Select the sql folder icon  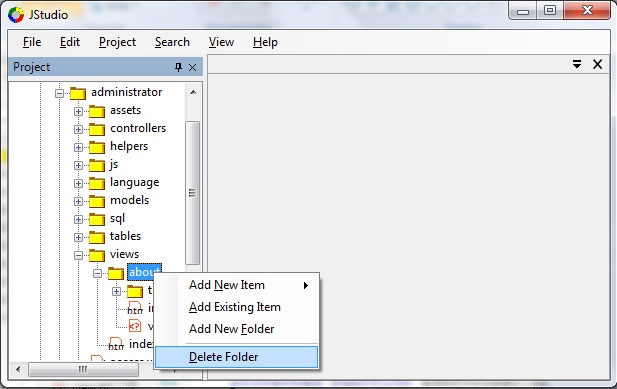(97, 219)
